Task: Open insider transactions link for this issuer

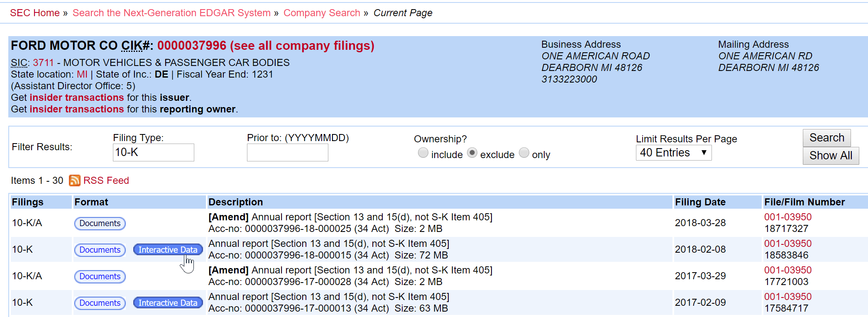Action: (x=77, y=98)
